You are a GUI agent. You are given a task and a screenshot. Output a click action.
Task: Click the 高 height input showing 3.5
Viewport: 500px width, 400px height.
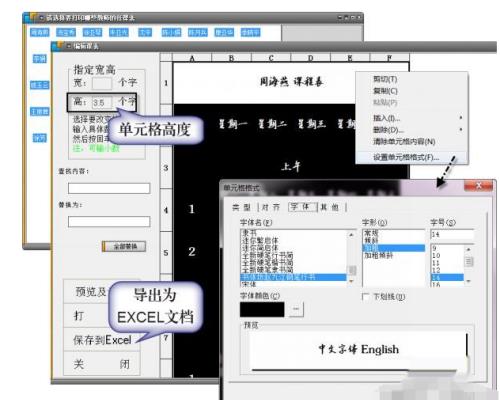click(x=102, y=103)
